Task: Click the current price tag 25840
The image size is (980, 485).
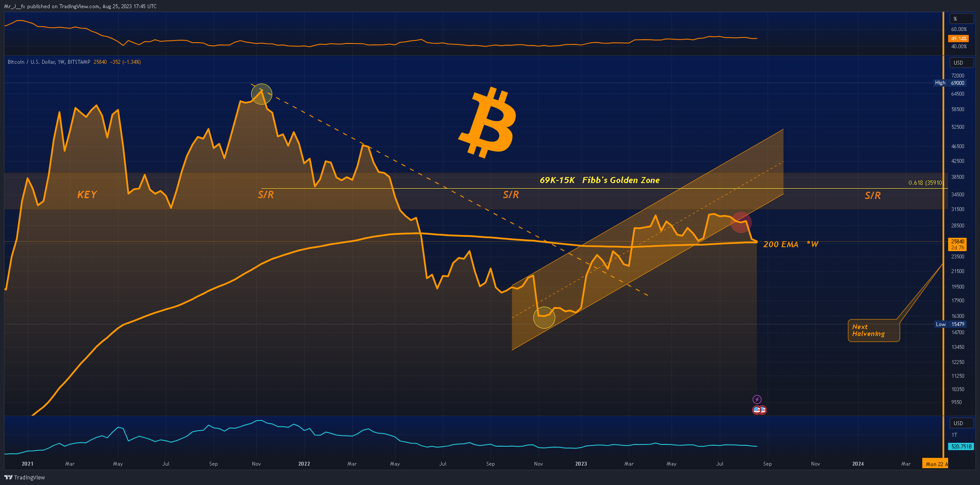Action: [x=958, y=244]
